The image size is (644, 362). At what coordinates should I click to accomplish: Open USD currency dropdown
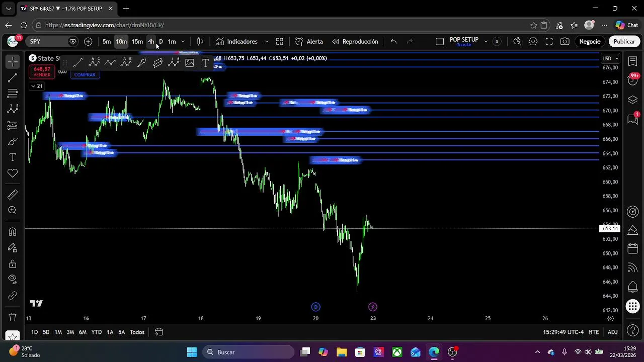coord(610,58)
